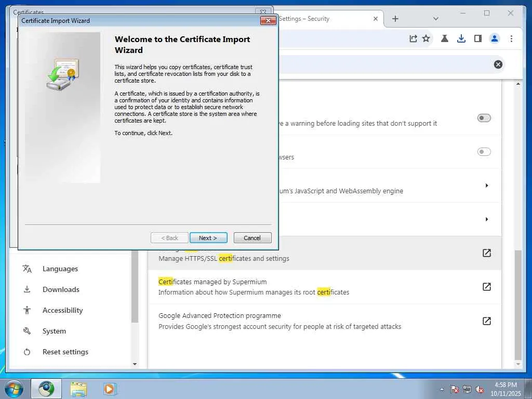Viewport: 532px width, 399px height.
Task: Open Languages settings section
Action: click(60, 269)
